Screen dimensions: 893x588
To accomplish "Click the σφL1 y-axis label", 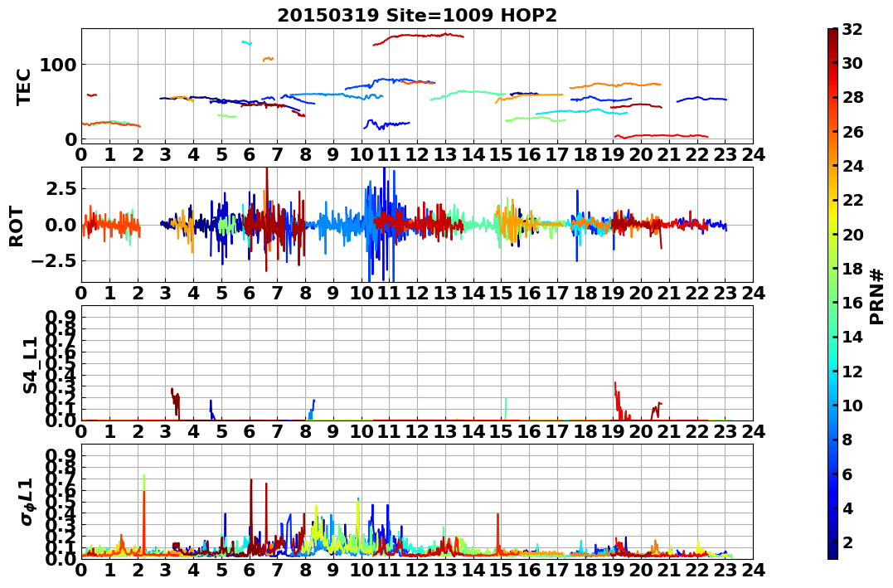I will 28,502.
